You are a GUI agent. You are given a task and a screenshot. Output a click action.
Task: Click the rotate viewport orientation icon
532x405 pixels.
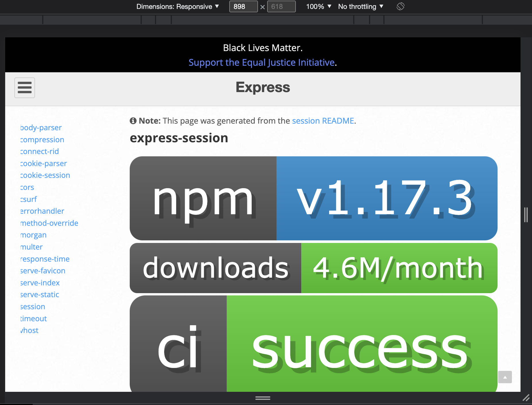401,6
